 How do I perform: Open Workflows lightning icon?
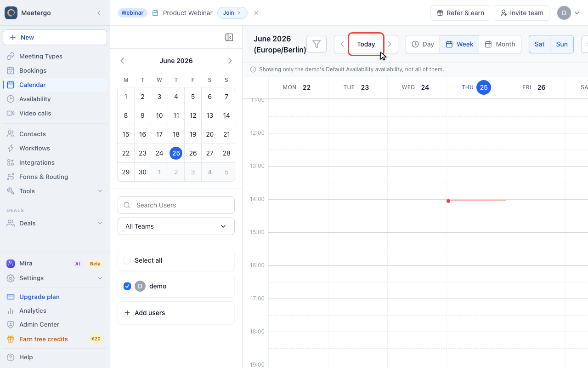11,148
